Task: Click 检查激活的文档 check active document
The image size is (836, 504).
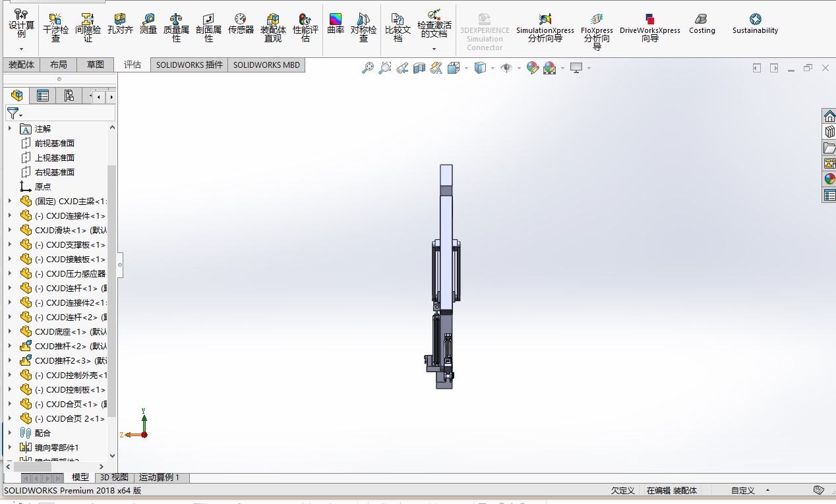Action: pyautogui.click(x=434, y=24)
